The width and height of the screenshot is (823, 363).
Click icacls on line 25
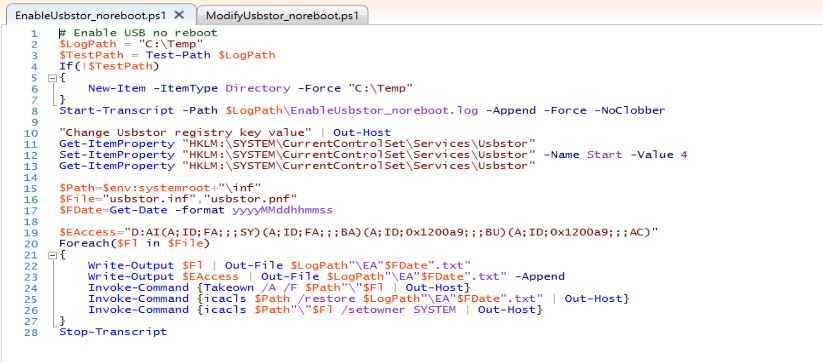pyautogui.click(x=225, y=298)
